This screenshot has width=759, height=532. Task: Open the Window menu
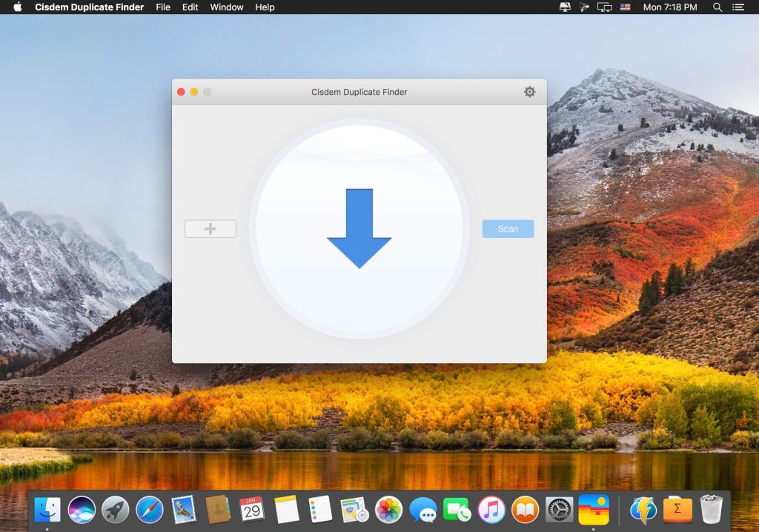coord(227,7)
